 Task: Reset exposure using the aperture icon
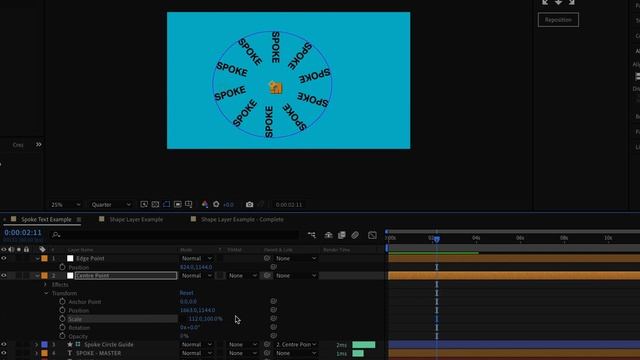216,204
